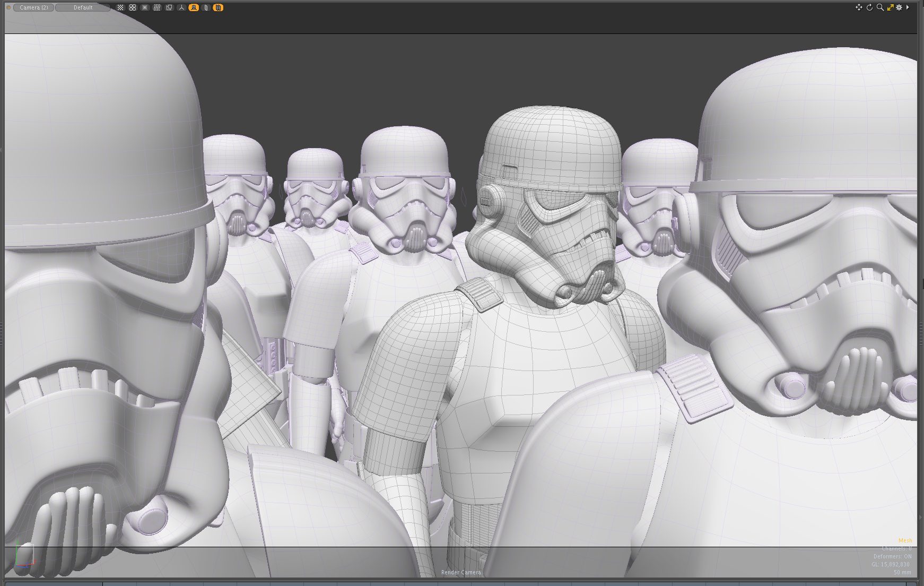
Task: Click the overlapping squares icon in viewport toolbar
Action: [x=169, y=7]
